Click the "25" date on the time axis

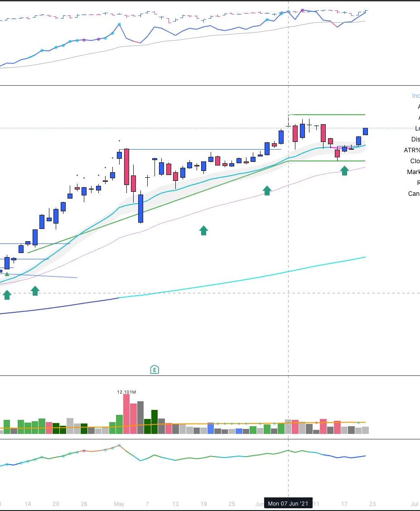tap(232, 504)
